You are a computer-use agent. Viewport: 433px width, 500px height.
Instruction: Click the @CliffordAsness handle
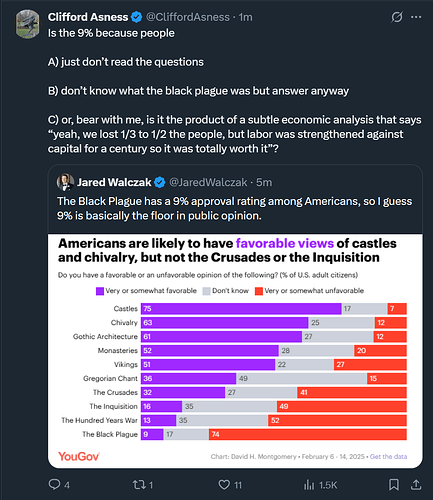[188, 17]
